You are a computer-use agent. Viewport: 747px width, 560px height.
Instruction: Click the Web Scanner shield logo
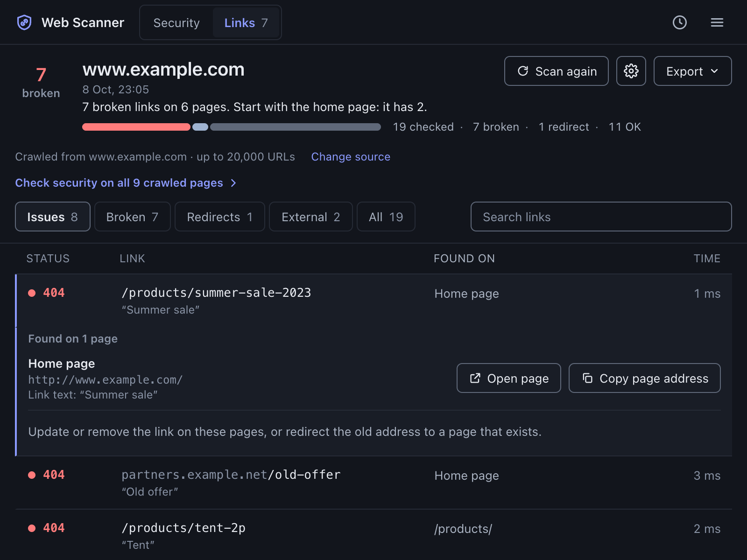click(x=24, y=22)
